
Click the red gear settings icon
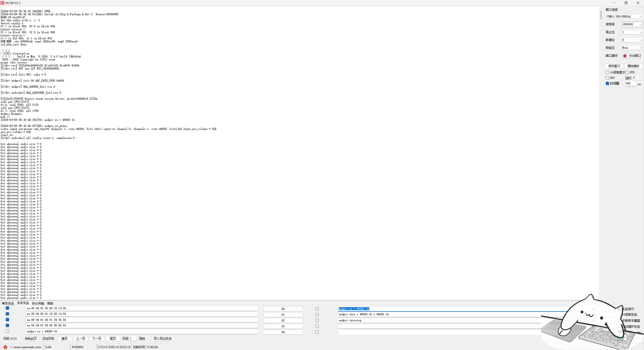pos(5,347)
